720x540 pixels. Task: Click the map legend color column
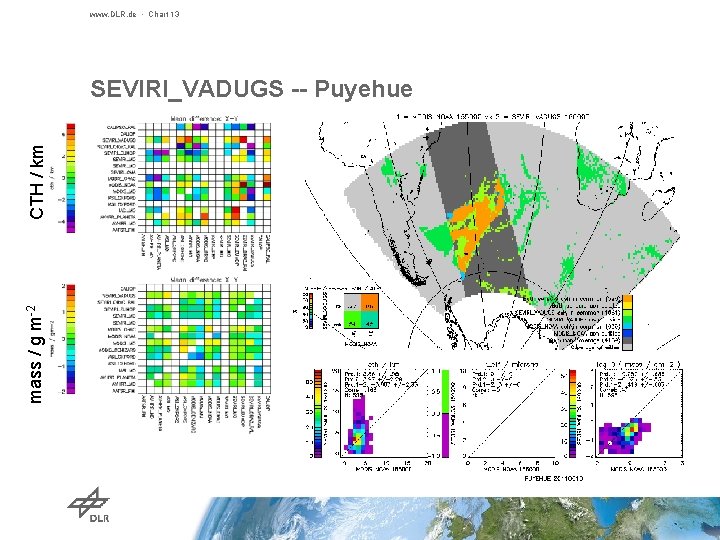[627, 322]
